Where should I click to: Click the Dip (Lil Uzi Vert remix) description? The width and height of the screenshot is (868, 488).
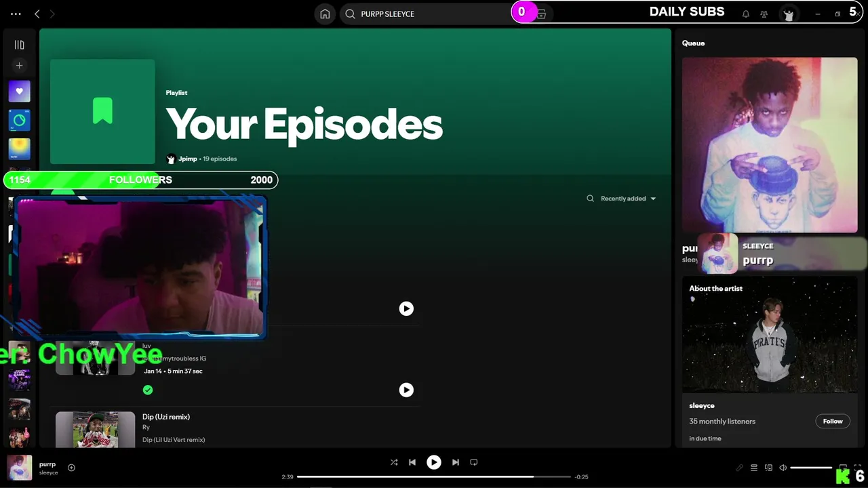pyautogui.click(x=174, y=440)
